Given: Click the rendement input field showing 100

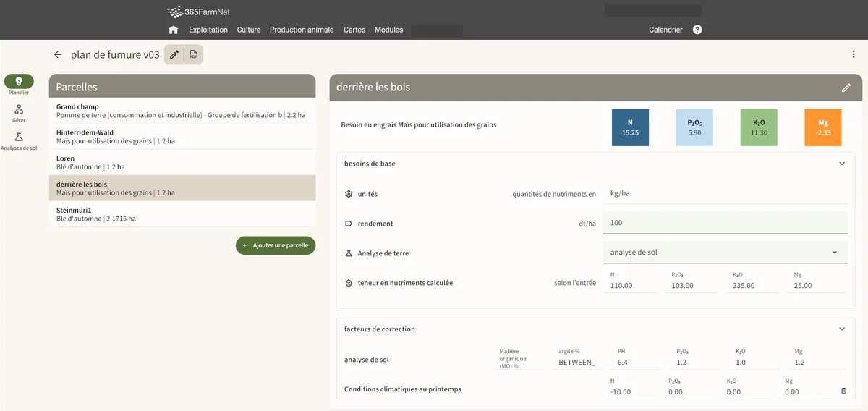Looking at the screenshot, I should click(724, 223).
